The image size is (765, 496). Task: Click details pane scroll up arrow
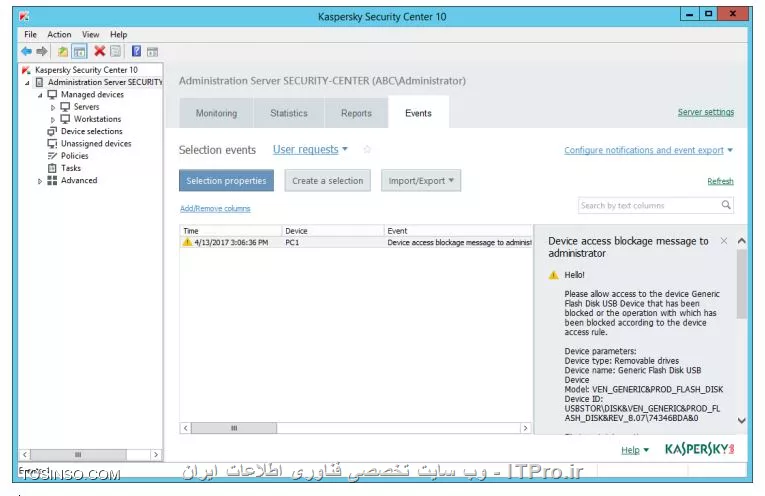pos(742,241)
